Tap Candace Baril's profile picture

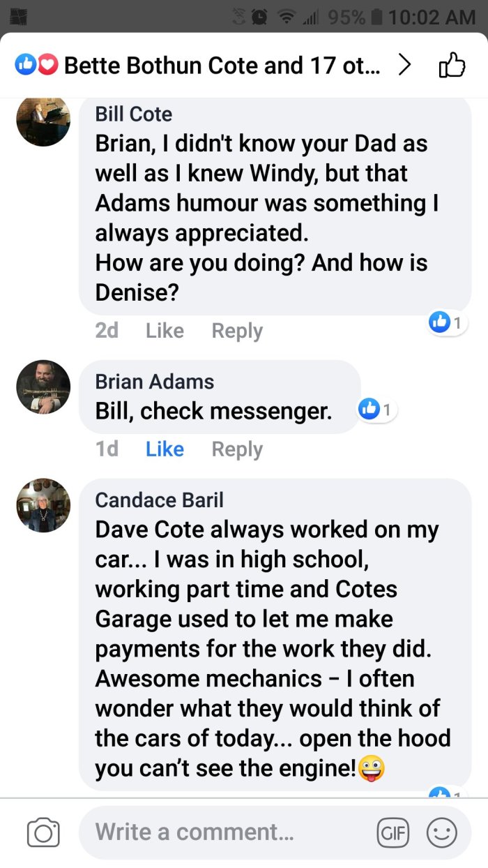coord(43,505)
